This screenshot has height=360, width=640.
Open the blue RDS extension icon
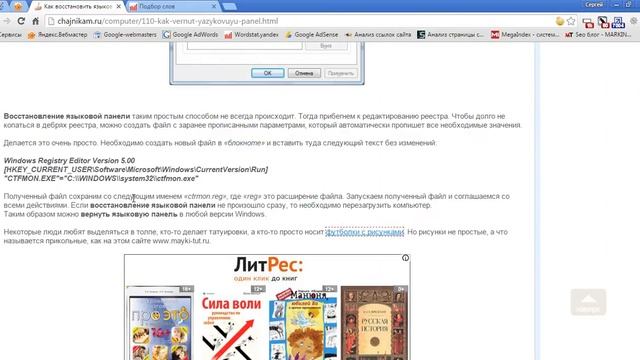[618, 22]
